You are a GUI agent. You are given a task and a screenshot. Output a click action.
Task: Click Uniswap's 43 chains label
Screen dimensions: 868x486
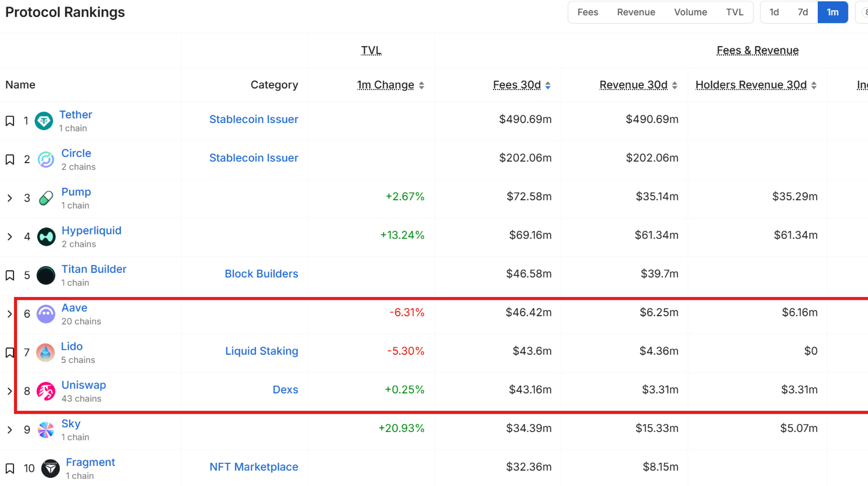pyautogui.click(x=81, y=399)
